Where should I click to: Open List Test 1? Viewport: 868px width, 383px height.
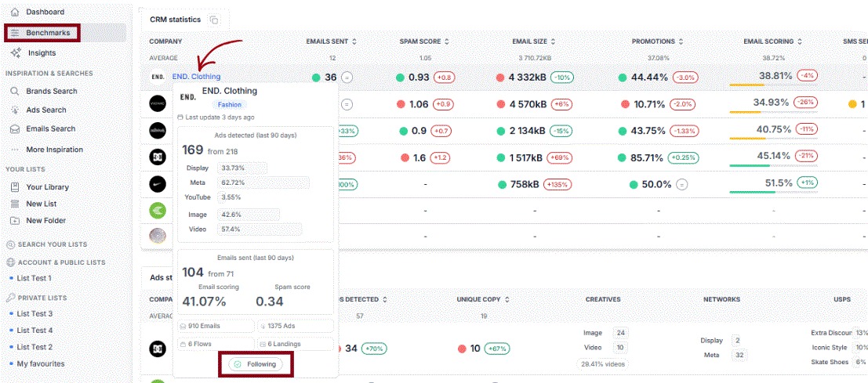tap(34, 279)
